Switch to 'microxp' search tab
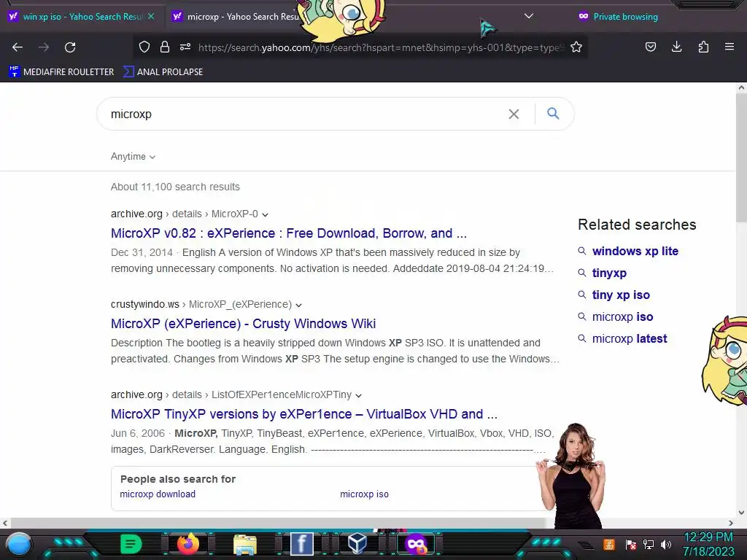Image resolution: width=747 pixels, height=560 pixels. pyautogui.click(x=236, y=16)
